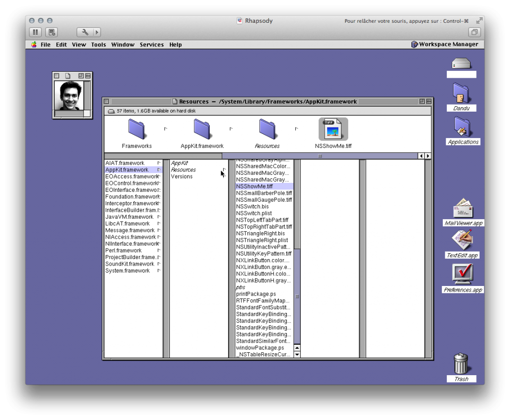Screen dimensions: 510x420
Task: Open the File menu
Action: tap(45, 44)
